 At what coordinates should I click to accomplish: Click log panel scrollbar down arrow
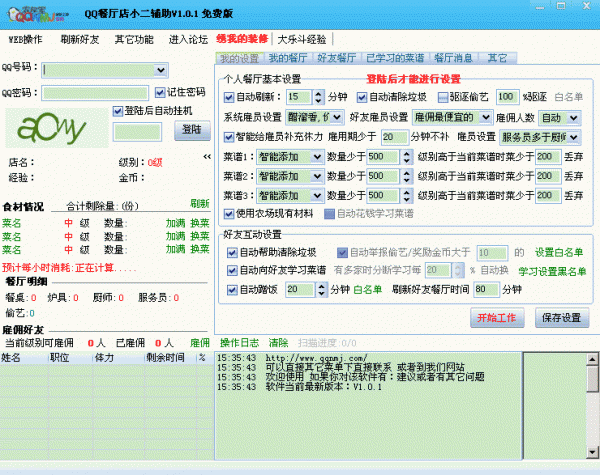pos(592,452)
